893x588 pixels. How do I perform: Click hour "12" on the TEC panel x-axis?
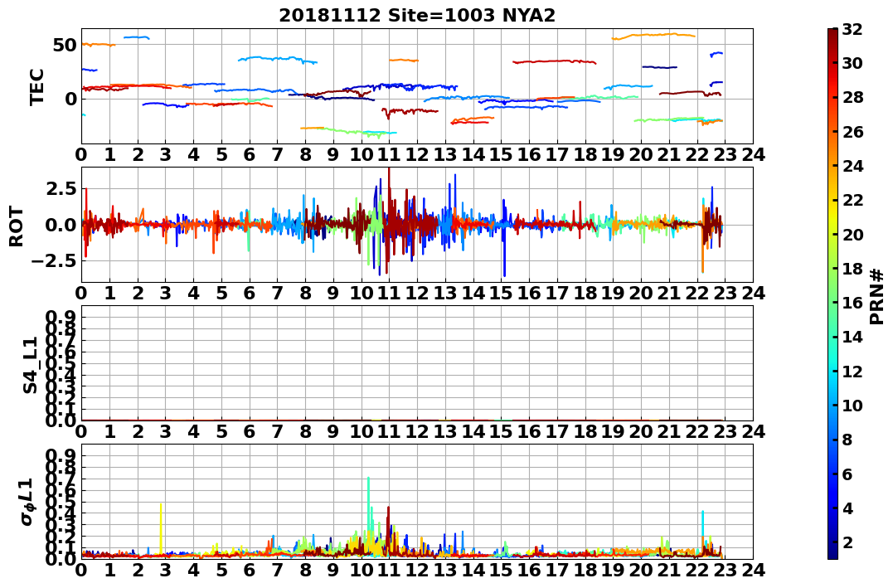point(417,154)
